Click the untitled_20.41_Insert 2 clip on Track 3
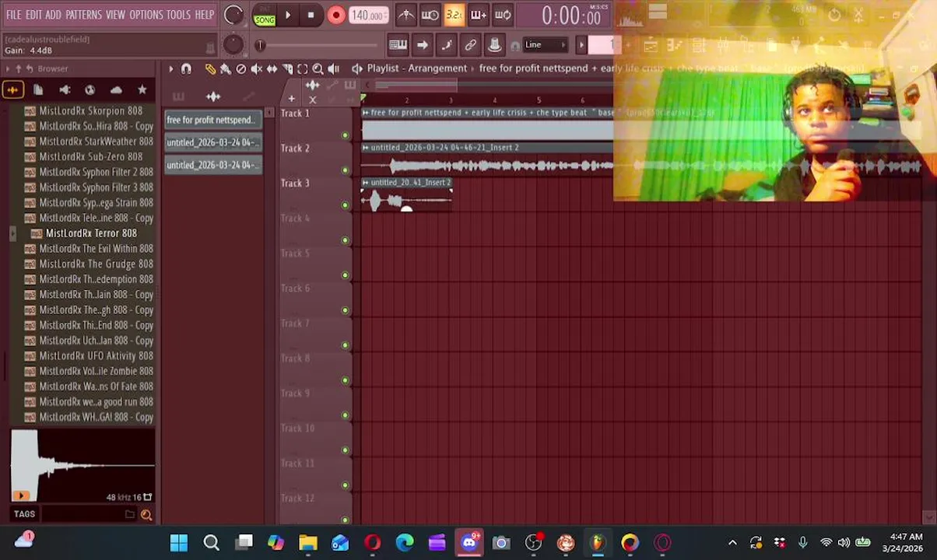The height and width of the screenshot is (560, 937). (x=406, y=194)
